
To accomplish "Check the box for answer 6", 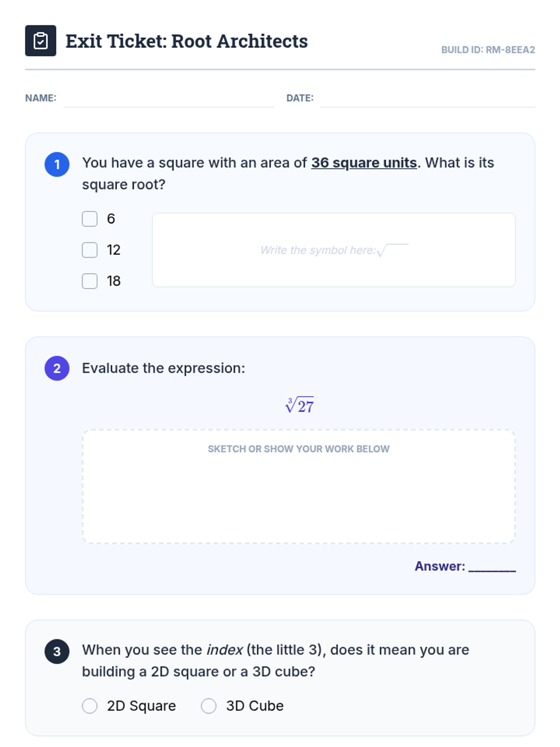I will [90, 219].
